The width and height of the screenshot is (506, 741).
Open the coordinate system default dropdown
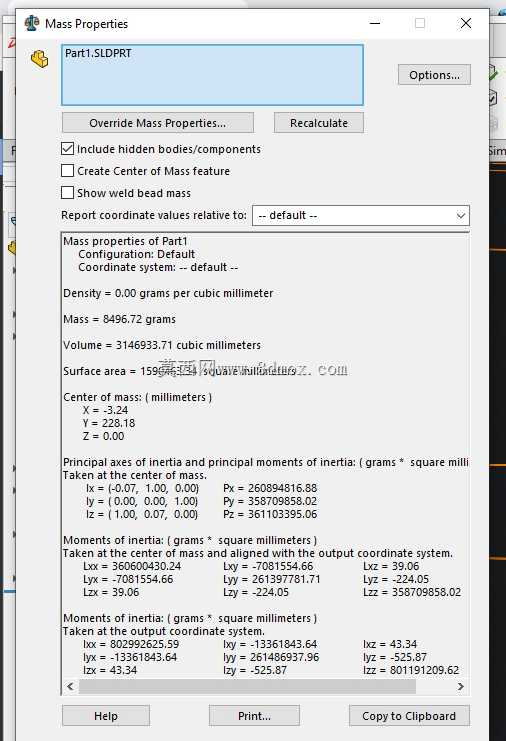pos(361,215)
